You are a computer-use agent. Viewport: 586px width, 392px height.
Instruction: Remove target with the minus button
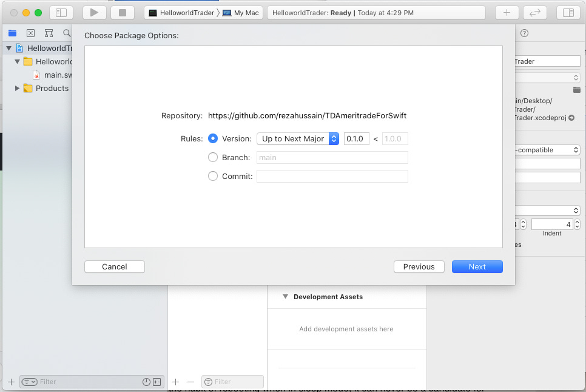(x=190, y=382)
